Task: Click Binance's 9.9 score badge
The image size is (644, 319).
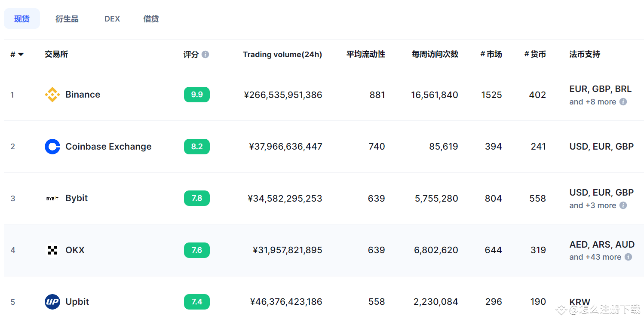Action: click(x=197, y=95)
